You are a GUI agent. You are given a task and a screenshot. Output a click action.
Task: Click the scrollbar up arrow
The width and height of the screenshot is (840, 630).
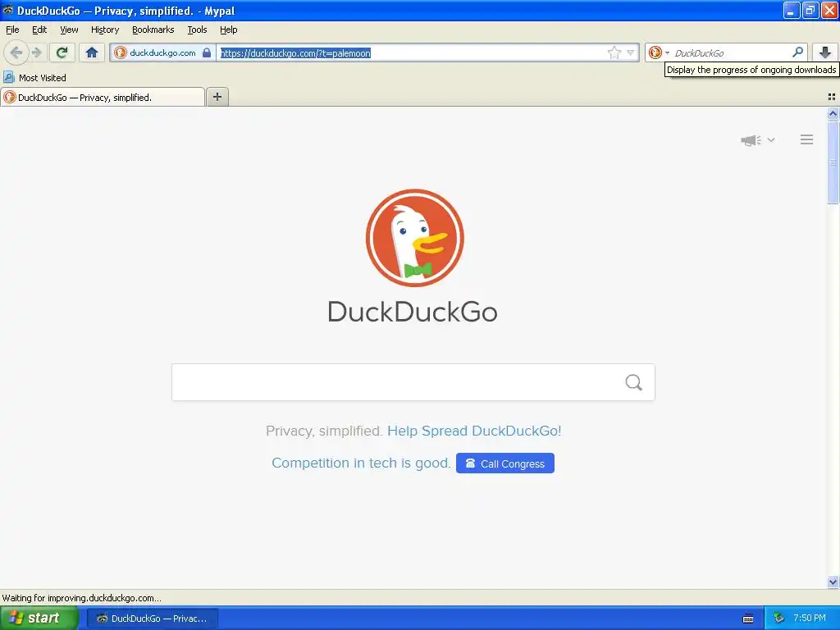pos(833,113)
